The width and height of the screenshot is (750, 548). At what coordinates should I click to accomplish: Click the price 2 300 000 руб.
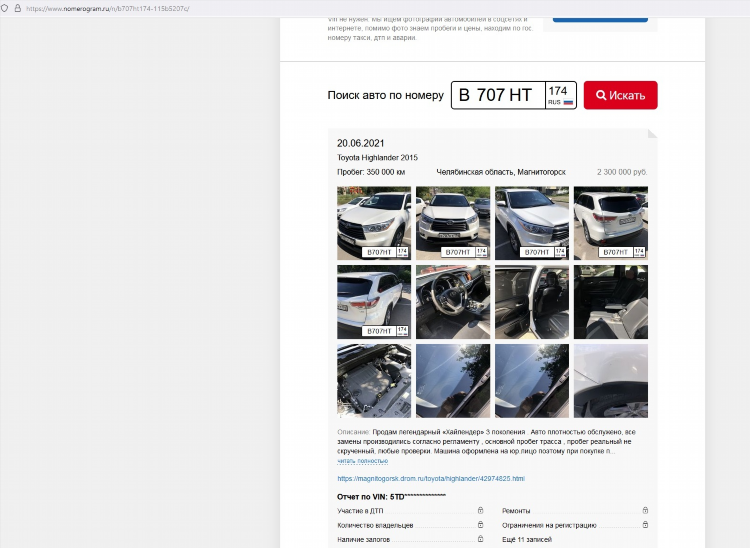click(622, 172)
